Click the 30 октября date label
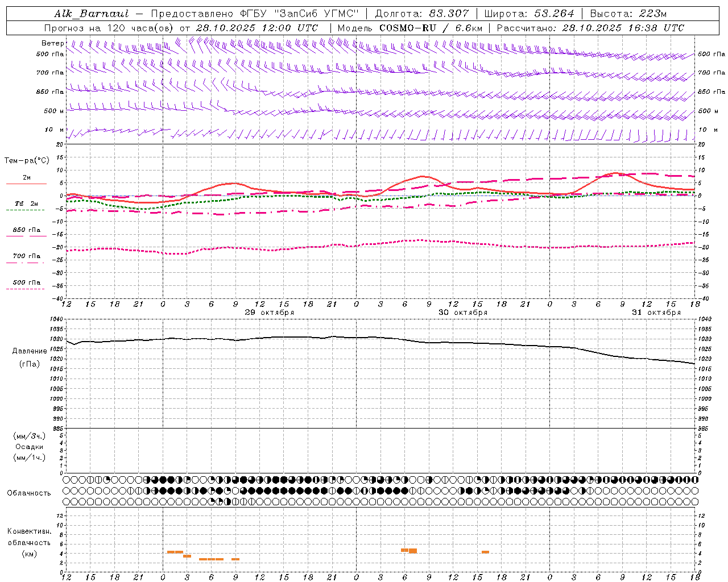The image size is (728, 582). pos(463,312)
